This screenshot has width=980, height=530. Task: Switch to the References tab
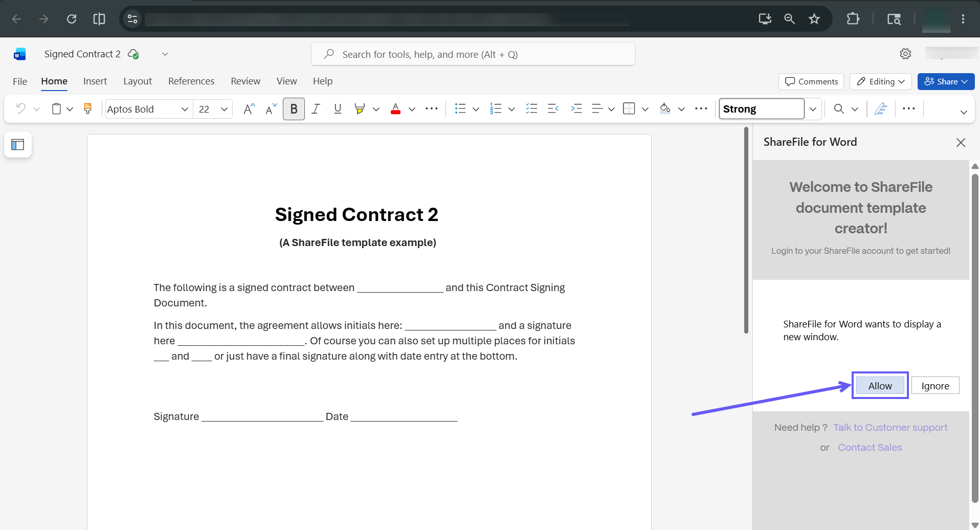coord(191,81)
